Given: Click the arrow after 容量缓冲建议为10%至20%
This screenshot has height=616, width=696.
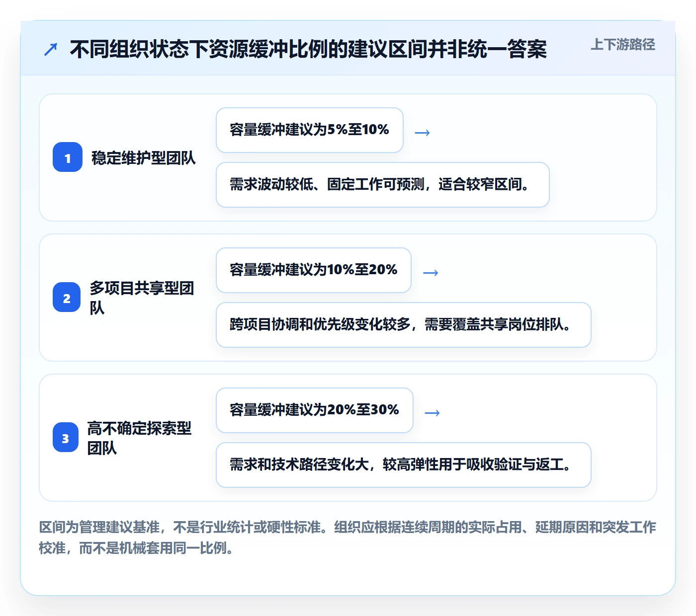Looking at the screenshot, I should 431,273.
